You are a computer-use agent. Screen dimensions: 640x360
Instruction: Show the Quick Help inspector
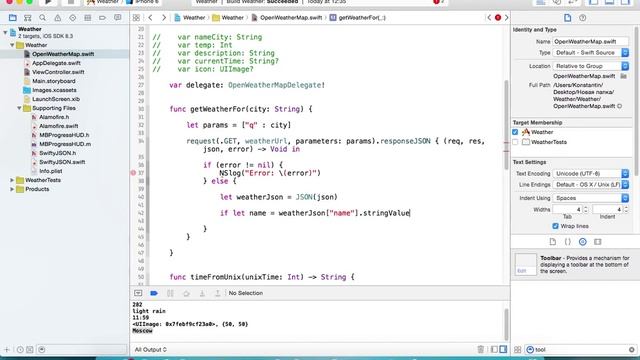point(582,18)
